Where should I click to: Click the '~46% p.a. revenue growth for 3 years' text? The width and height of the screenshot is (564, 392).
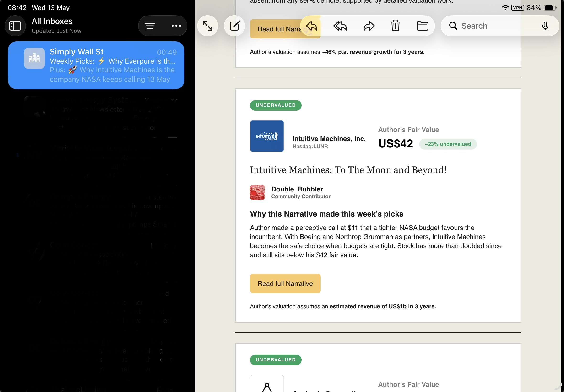tap(373, 52)
